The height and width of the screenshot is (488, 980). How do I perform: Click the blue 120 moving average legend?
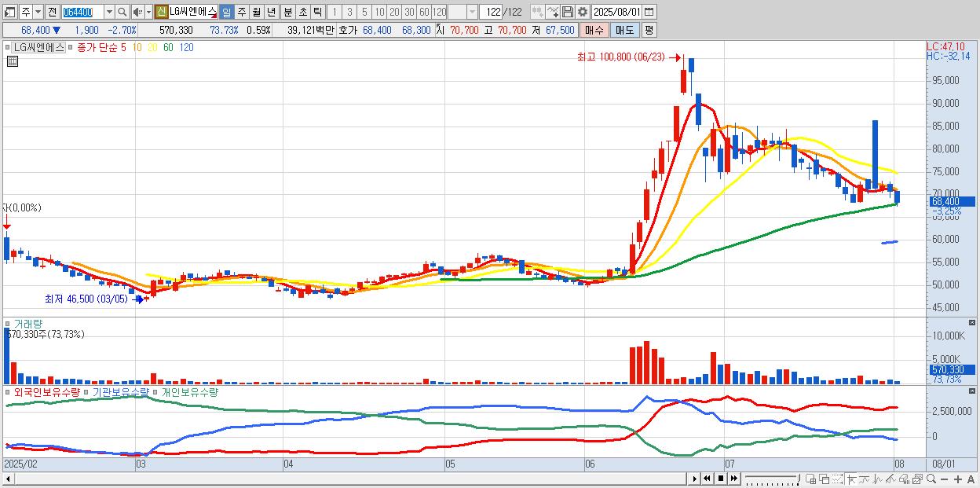186,47
